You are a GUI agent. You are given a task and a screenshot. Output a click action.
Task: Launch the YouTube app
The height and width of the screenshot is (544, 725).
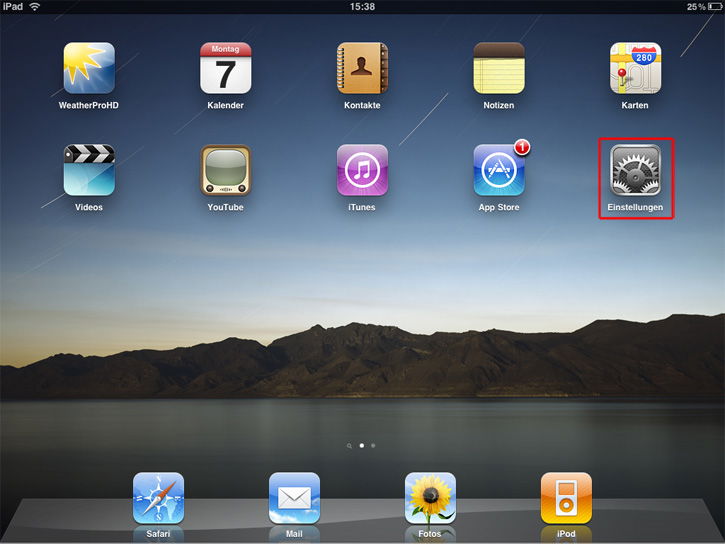225,170
